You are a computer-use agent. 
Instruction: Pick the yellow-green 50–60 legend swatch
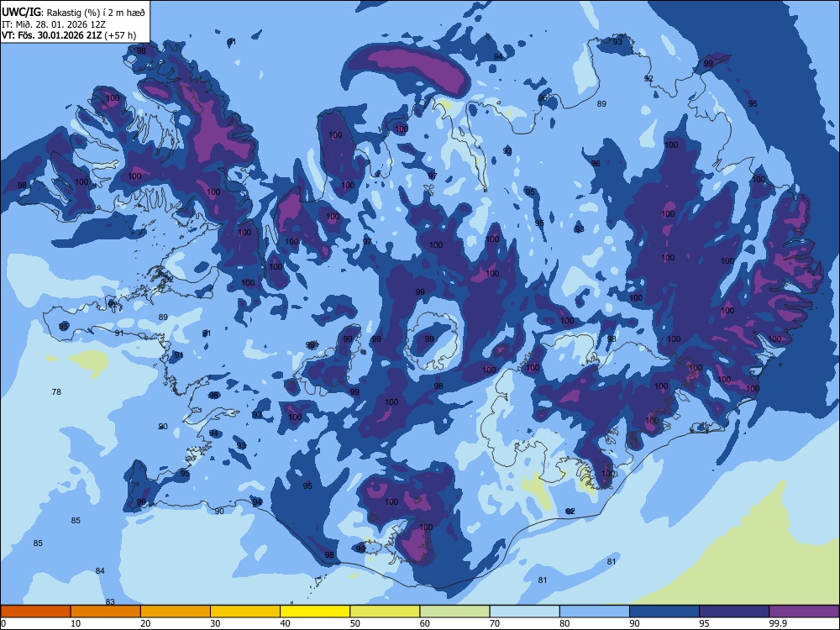pos(386,612)
